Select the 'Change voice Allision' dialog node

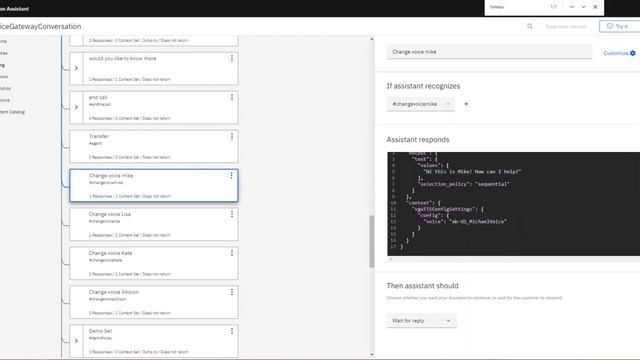pyautogui.click(x=154, y=302)
